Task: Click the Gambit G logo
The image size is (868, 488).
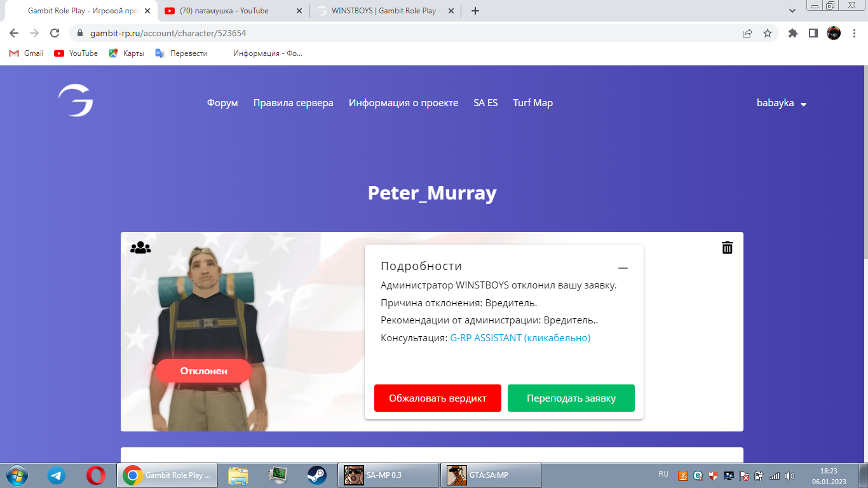Action: coord(76,101)
